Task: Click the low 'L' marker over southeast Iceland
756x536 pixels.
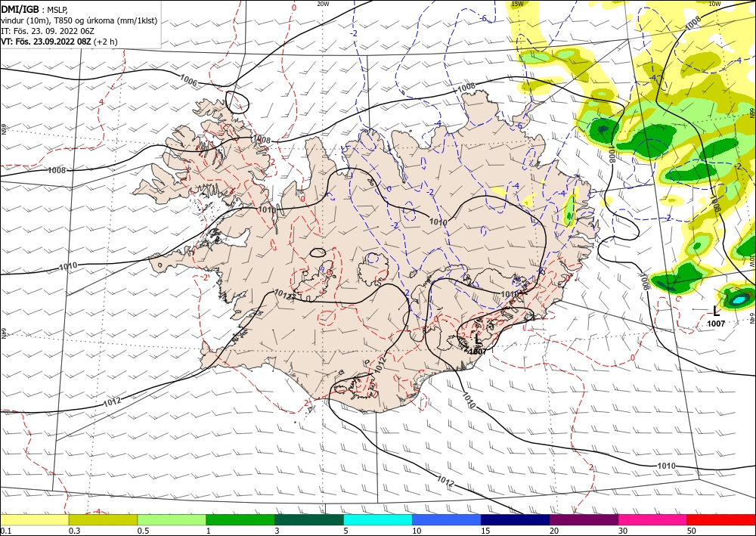Action: 477,339
